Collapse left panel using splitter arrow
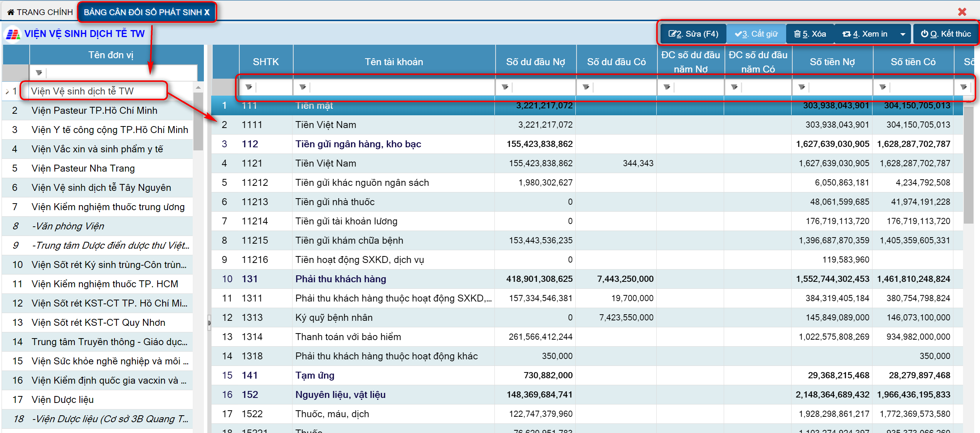 click(x=209, y=323)
